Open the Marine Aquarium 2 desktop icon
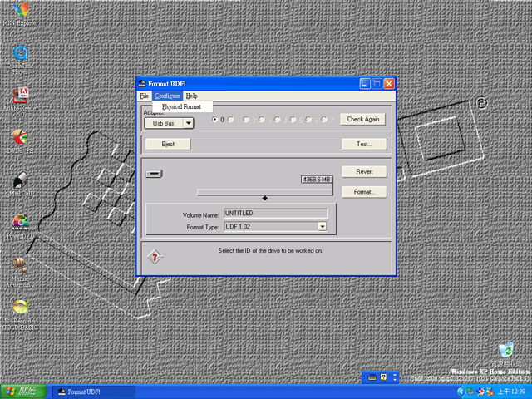This screenshot has height=399, width=532. point(20,272)
